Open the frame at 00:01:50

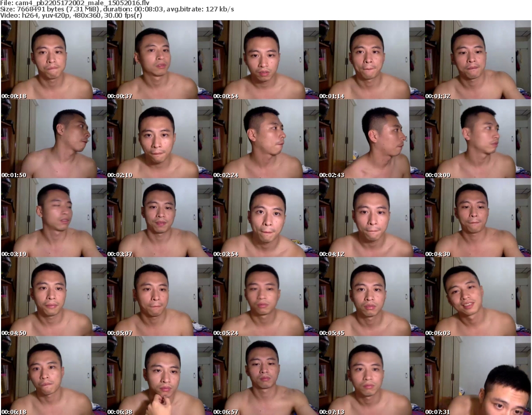[x=54, y=139]
